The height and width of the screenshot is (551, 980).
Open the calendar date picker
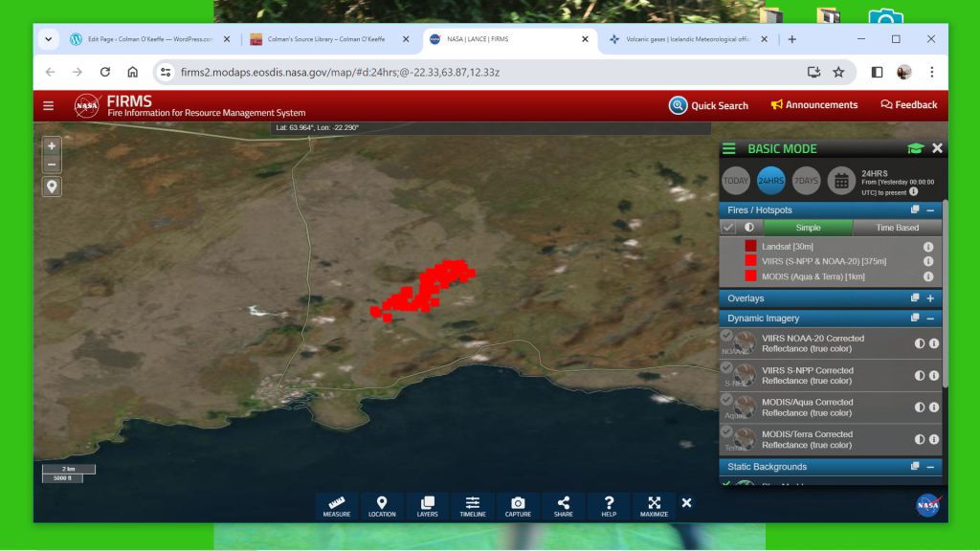(x=842, y=180)
